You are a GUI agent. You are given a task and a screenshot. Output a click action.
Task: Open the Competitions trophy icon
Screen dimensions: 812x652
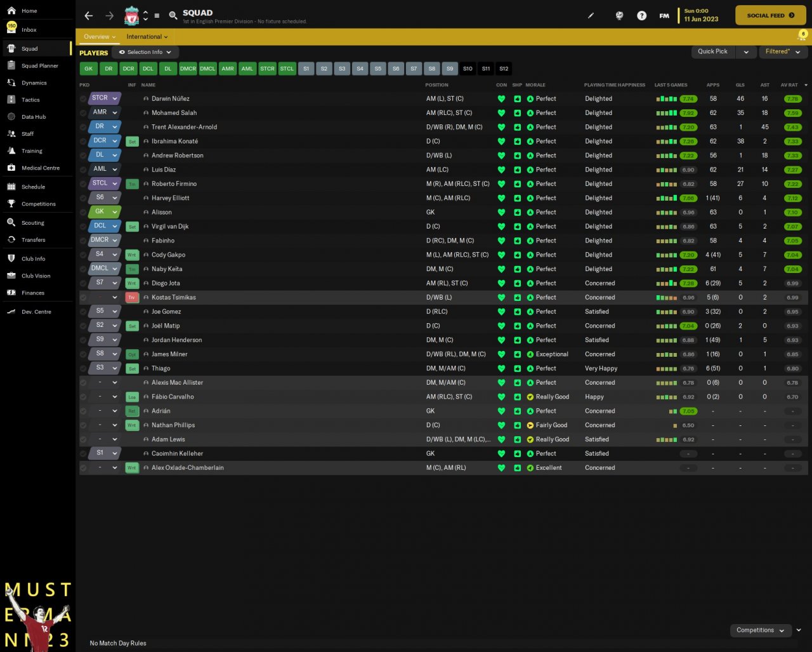11,204
